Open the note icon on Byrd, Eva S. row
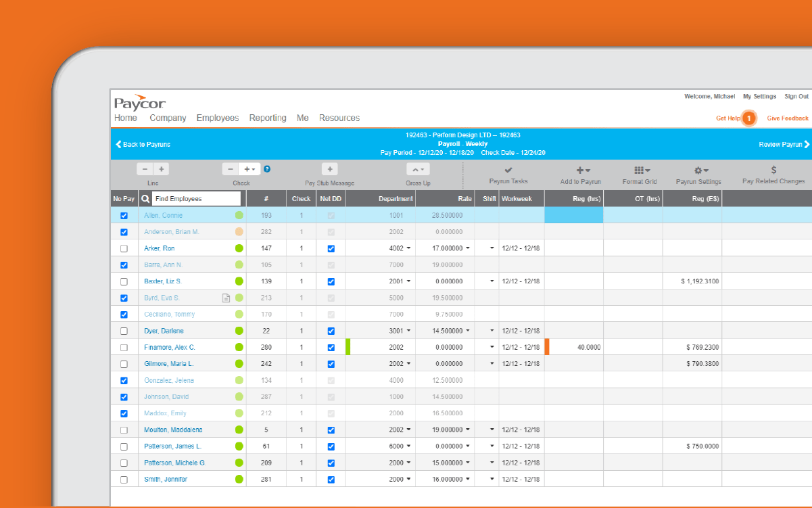This screenshot has height=508, width=812. [x=226, y=298]
